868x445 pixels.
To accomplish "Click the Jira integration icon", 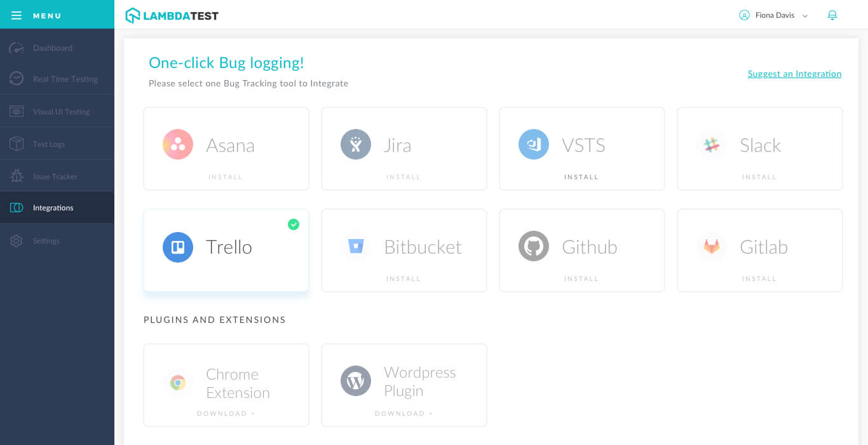I will point(355,144).
